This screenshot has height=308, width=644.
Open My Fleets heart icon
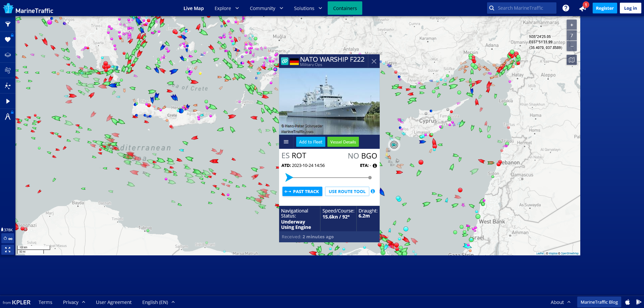click(8, 40)
